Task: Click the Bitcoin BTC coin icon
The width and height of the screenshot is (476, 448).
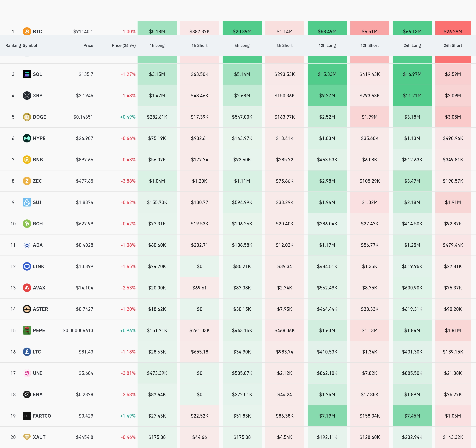Action: [27, 31]
